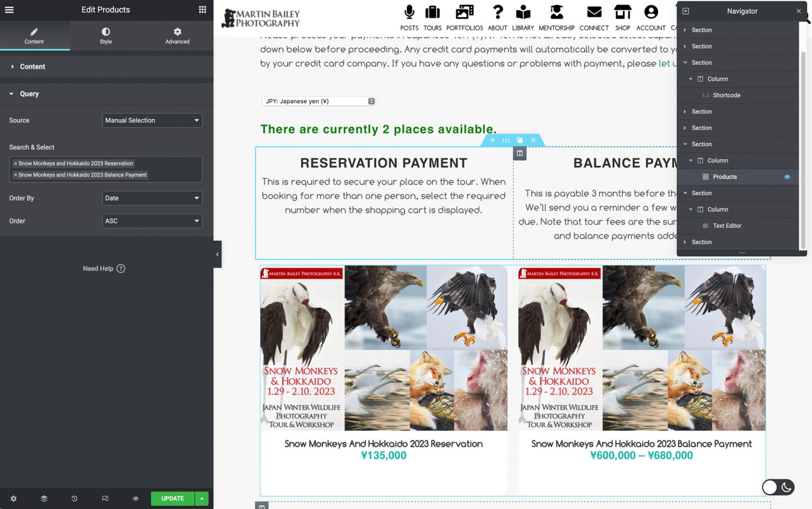Open the currency selector dropdown
This screenshot has height=509, width=812.
click(x=319, y=102)
